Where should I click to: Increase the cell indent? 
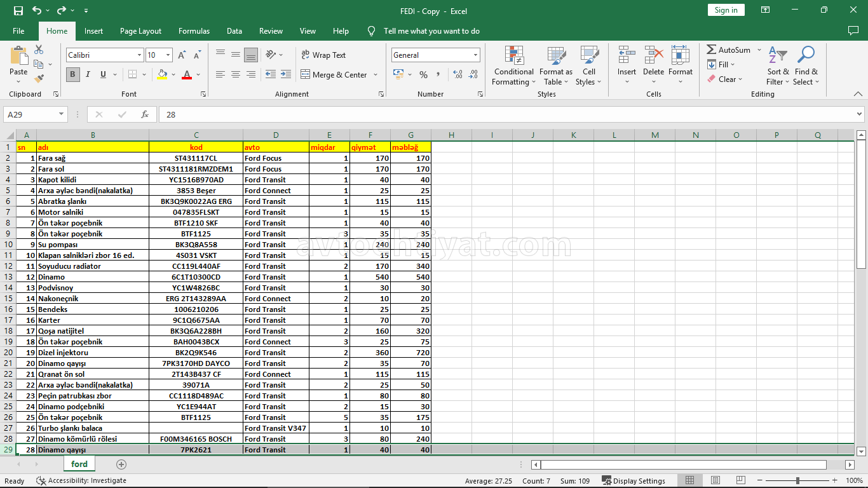coord(287,74)
